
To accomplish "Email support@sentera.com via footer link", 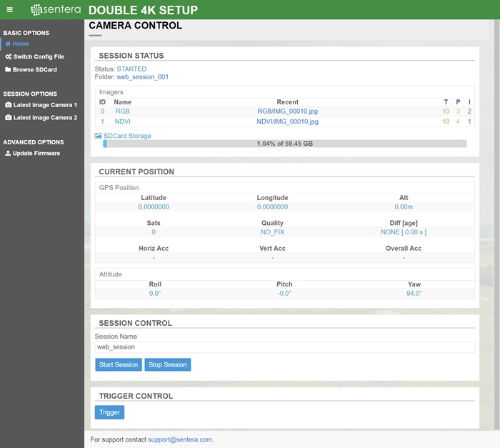I will [x=180, y=439].
